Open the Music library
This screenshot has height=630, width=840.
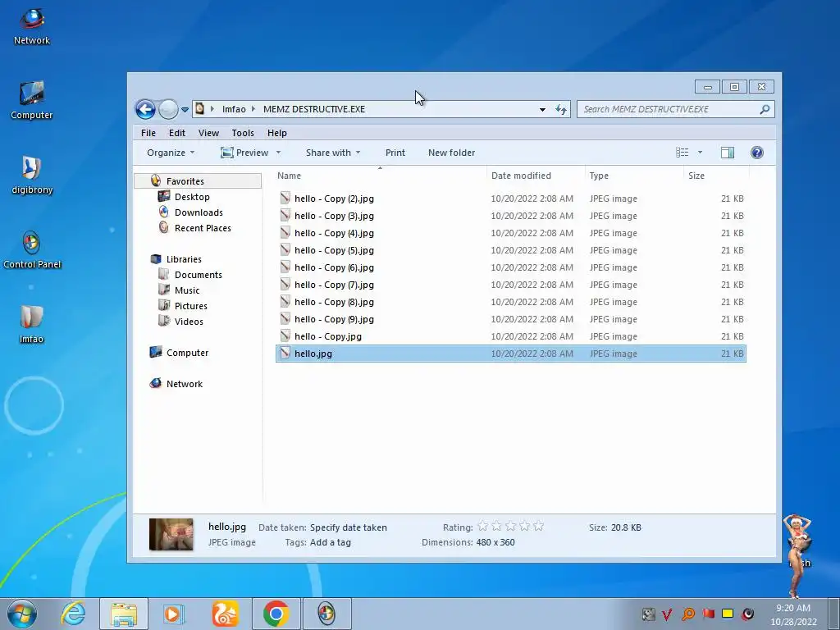tap(187, 290)
